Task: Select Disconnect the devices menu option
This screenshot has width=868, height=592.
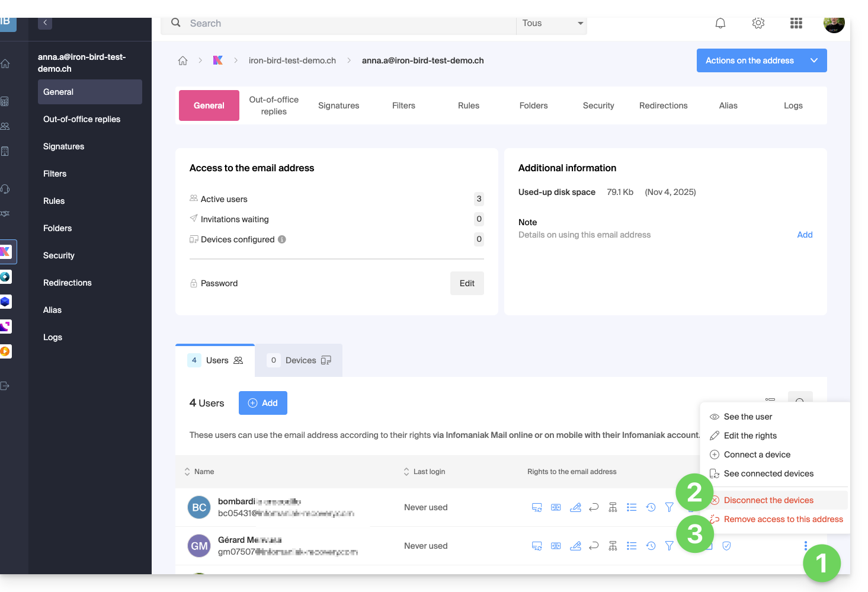Action: pos(768,500)
